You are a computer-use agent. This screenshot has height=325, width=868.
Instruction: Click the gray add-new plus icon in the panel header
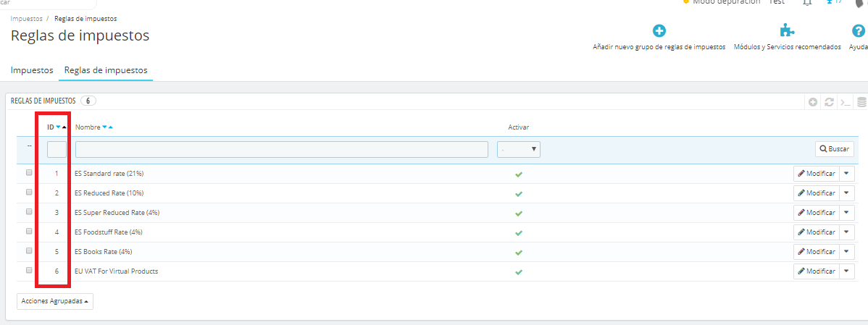click(813, 102)
